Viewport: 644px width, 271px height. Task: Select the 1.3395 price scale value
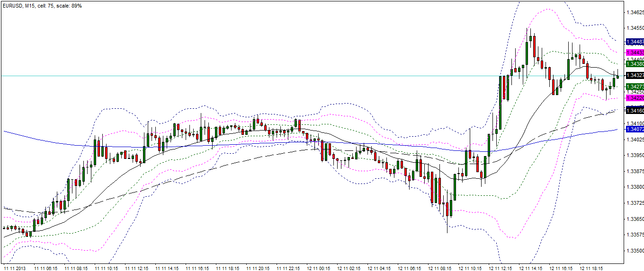click(635, 155)
